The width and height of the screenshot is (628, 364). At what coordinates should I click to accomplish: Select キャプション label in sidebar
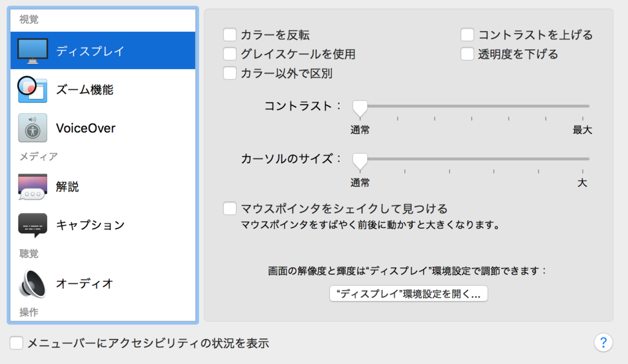(90, 225)
